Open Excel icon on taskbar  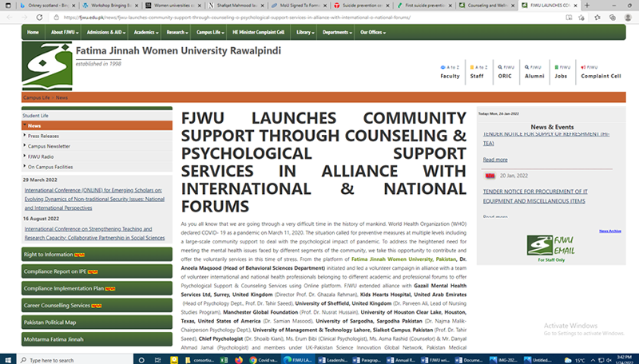(224, 360)
